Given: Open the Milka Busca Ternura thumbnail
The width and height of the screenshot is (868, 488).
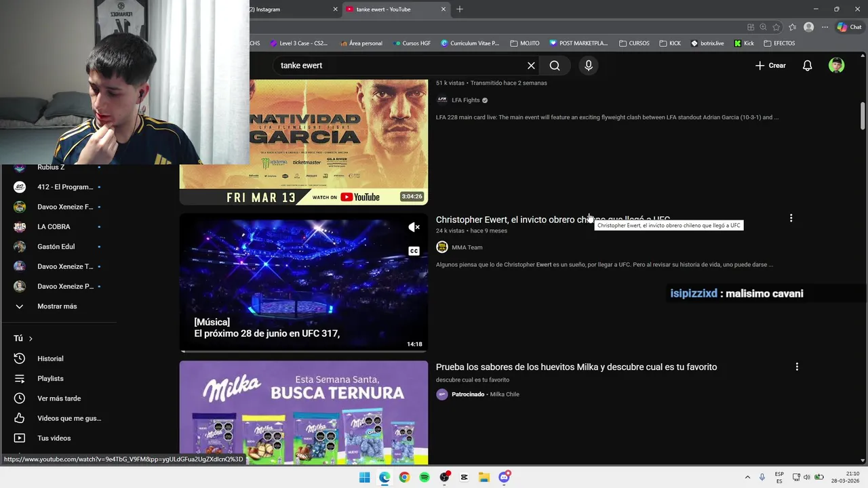Looking at the screenshot, I should pos(304,412).
